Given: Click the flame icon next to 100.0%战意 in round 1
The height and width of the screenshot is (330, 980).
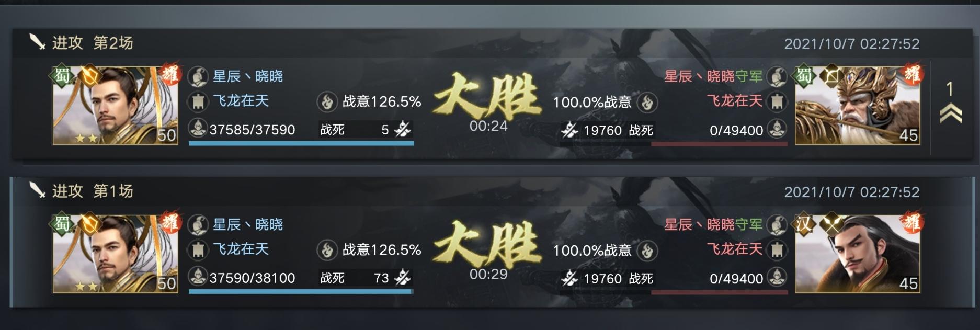Looking at the screenshot, I should click(x=647, y=250).
